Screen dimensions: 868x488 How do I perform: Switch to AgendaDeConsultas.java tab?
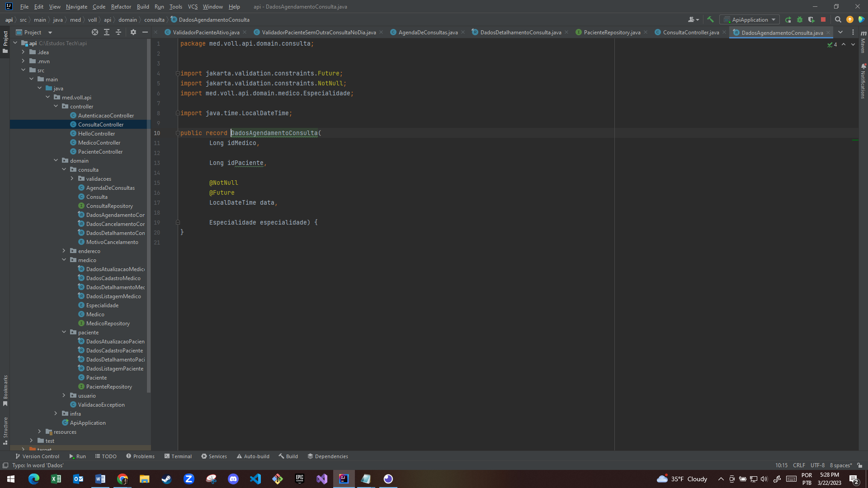[x=428, y=33]
